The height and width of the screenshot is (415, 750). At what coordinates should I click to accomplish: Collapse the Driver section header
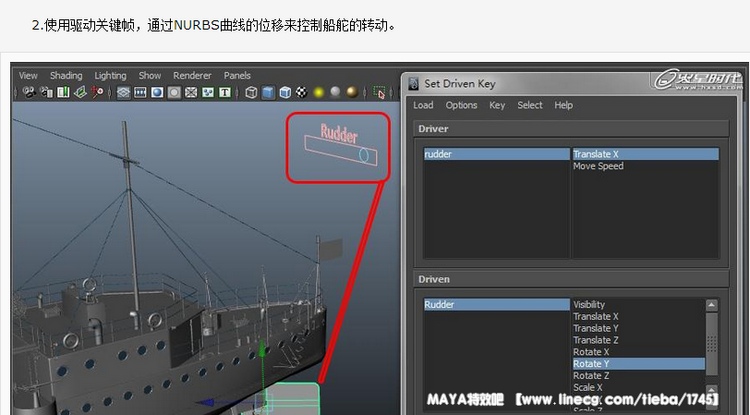click(434, 129)
